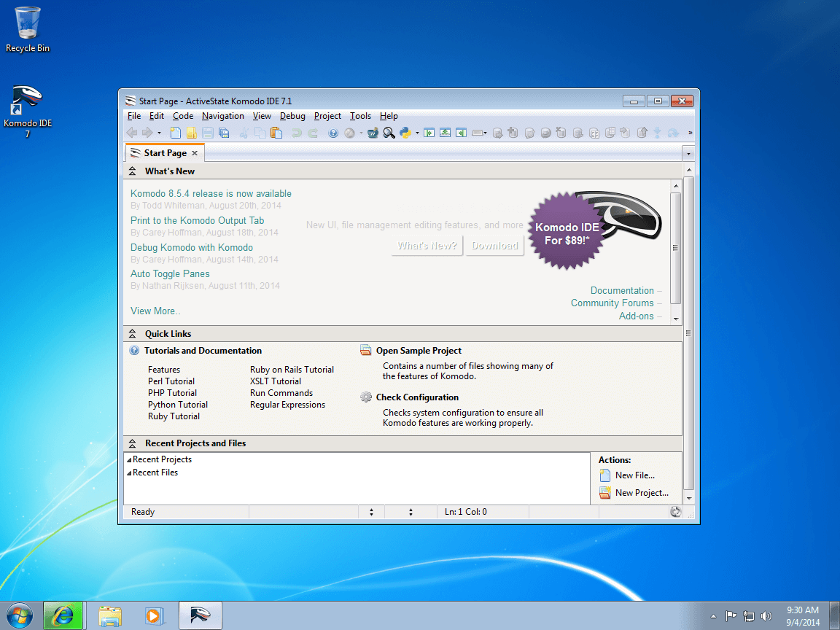Image resolution: width=840 pixels, height=630 pixels.
Task: Open the browser preview dropdown arrow
Action: (361, 133)
